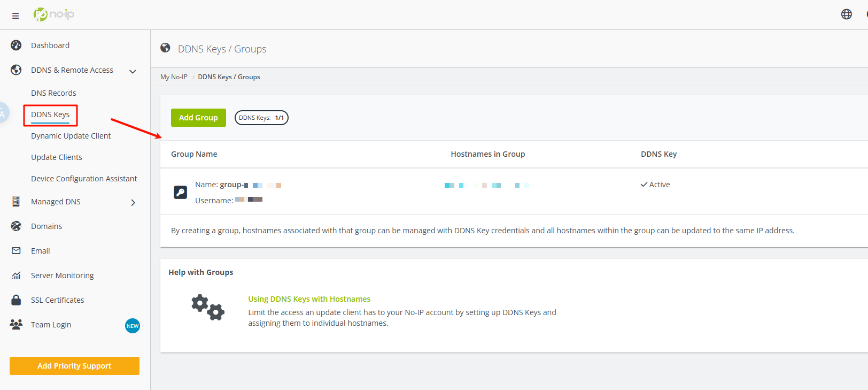868x390 pixels.
Task: Click the Server Monitoring chart icon
Action: tap(16, 276)
